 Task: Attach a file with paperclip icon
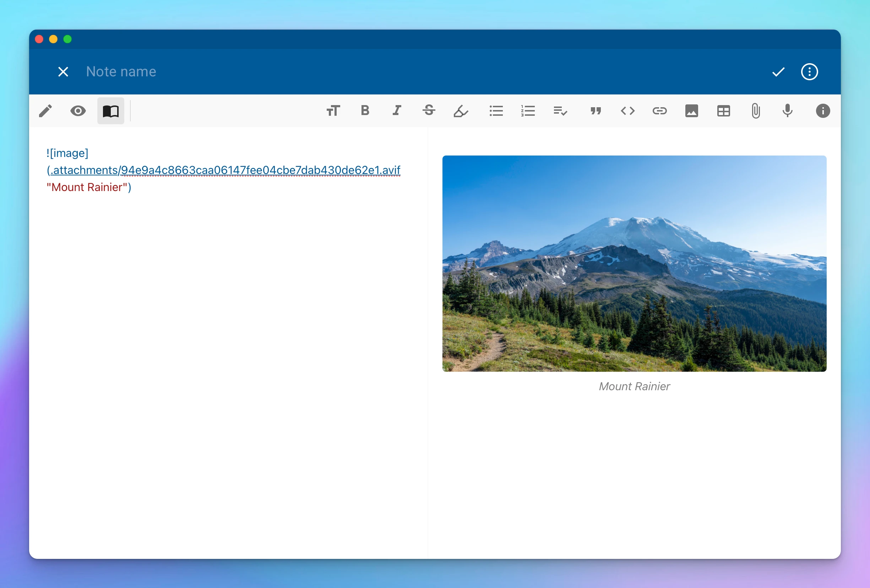[756, 111]
